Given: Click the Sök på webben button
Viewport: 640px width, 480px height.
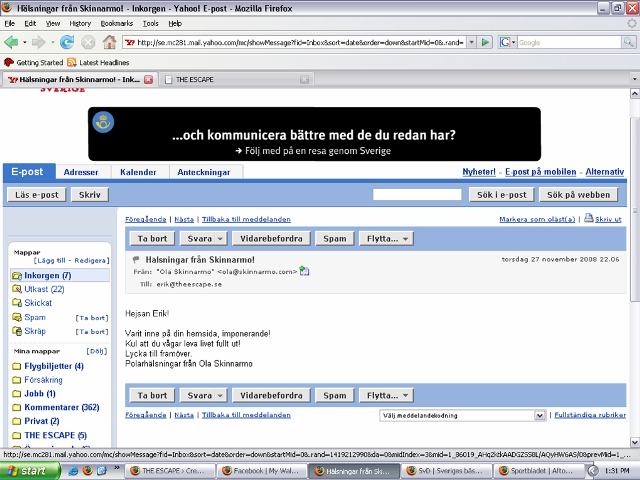Looking at the screenshot, I should click(578, 195).
